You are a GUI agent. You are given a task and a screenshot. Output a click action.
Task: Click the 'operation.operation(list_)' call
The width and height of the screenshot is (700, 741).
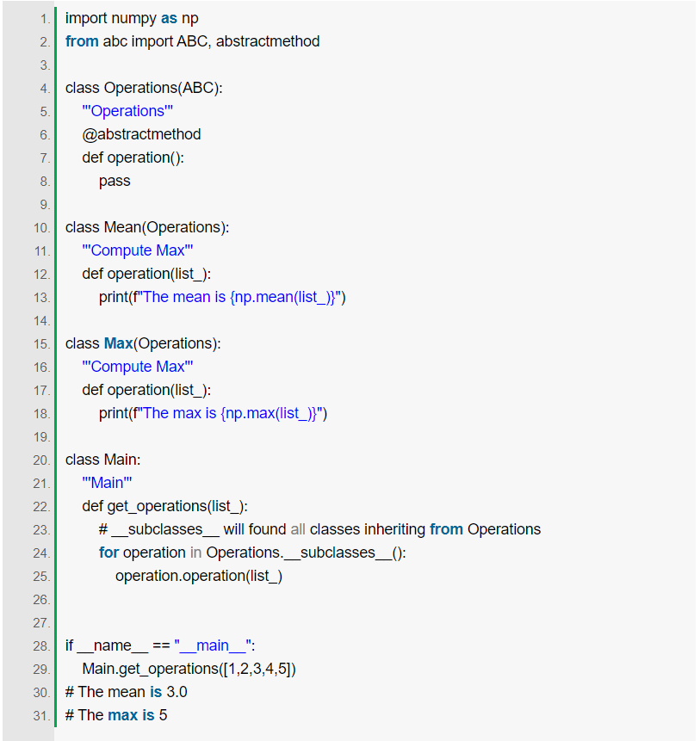(x=199, y=576)
